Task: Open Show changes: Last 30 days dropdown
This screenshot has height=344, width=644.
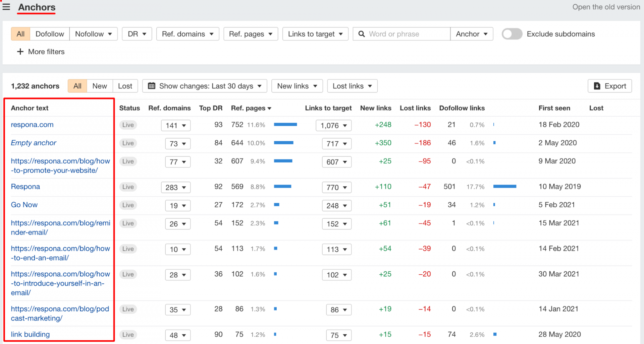Action: (x=205, y=86)
